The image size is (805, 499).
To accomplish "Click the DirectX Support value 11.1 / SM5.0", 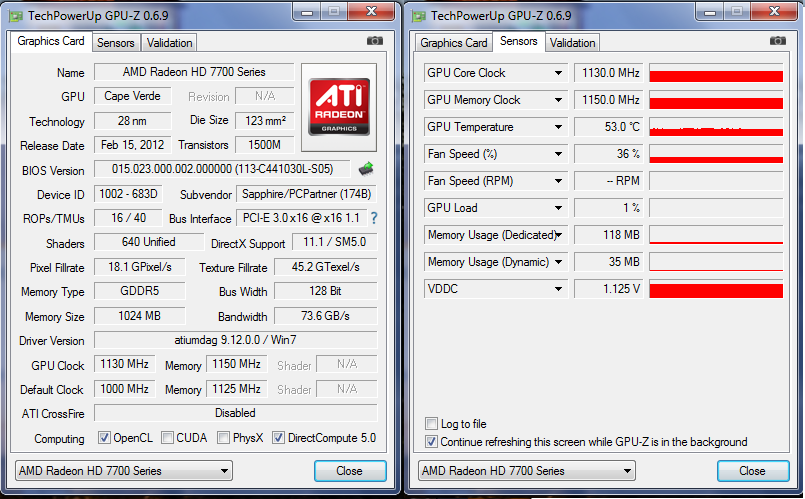I will pos(335,242).
